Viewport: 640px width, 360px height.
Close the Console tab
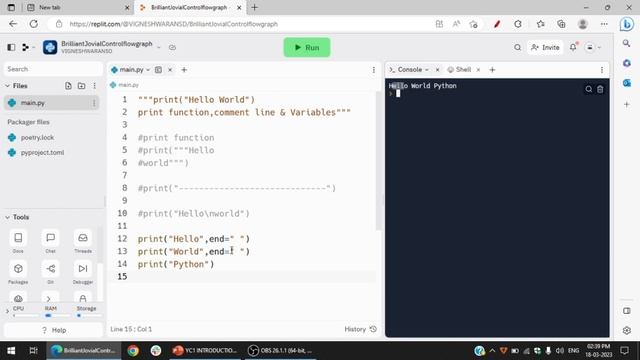point(438,70)
